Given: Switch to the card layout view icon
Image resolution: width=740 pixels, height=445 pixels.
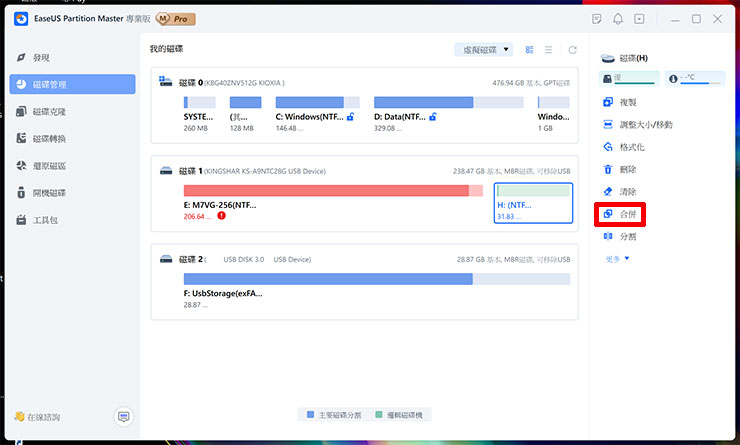Looking at the screenshot, I should coord(530,50).
